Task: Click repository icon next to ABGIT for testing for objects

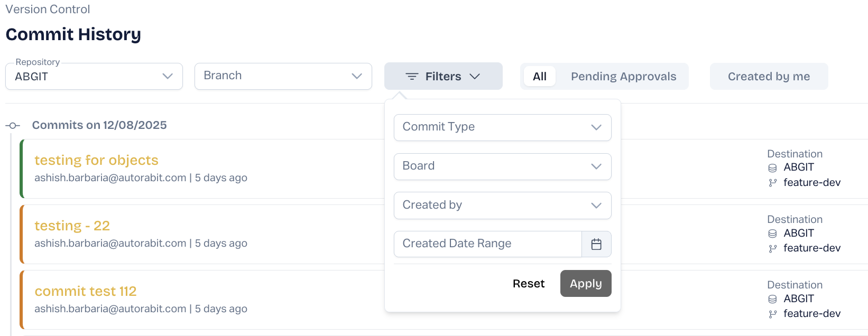Action: (x=772, y=168)
